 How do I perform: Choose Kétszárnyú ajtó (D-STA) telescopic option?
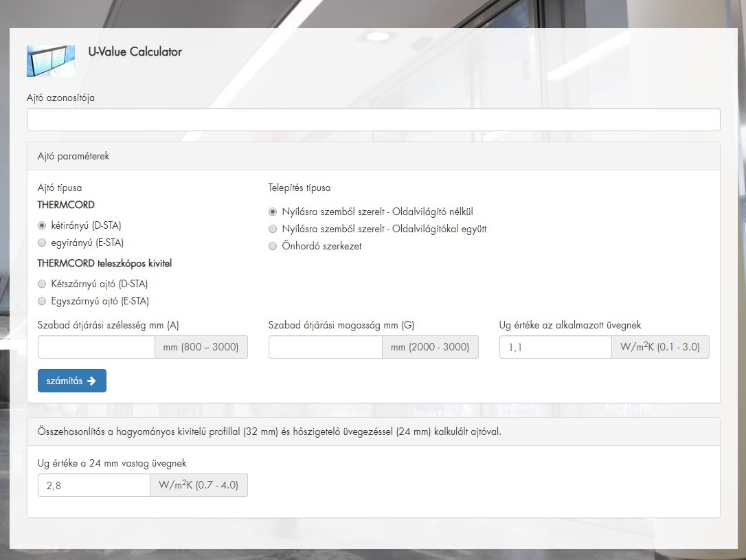42,284
